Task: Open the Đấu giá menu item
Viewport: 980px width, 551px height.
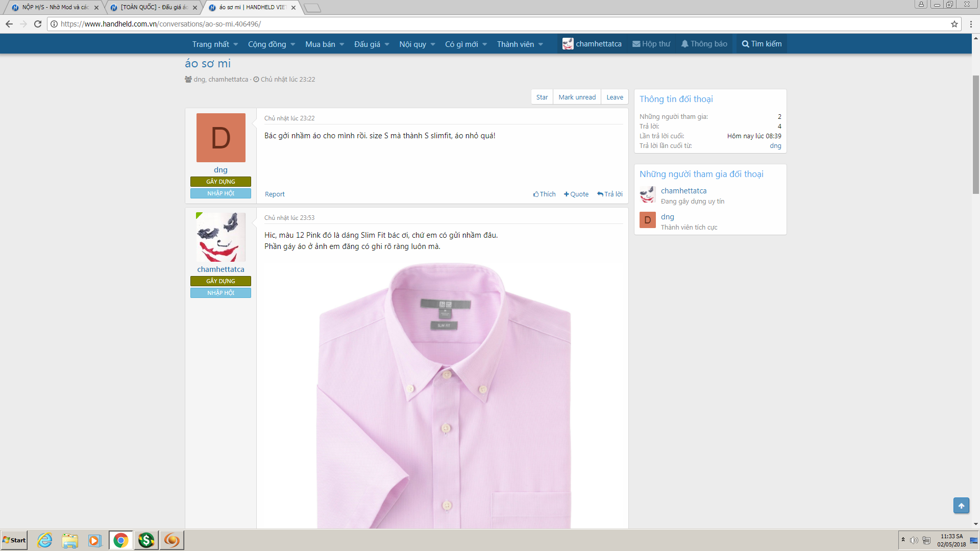Action: 367,44
